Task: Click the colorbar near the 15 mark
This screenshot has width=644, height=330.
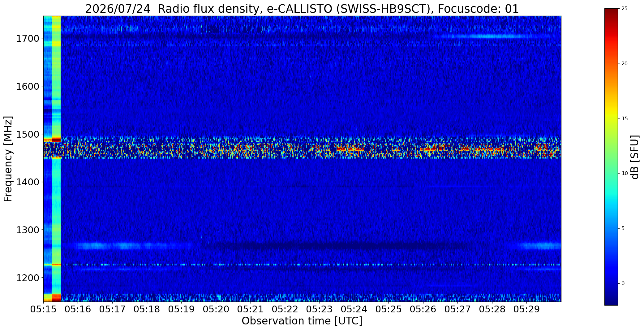Action: (611, 118)
